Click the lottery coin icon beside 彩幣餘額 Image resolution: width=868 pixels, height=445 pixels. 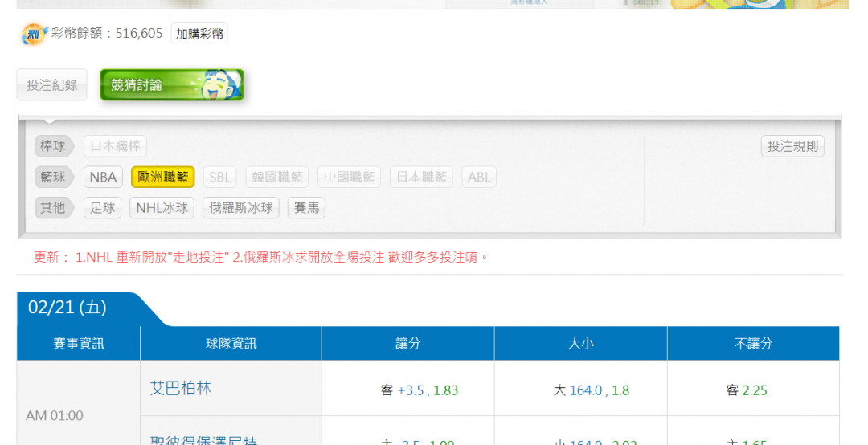[34, 34]
